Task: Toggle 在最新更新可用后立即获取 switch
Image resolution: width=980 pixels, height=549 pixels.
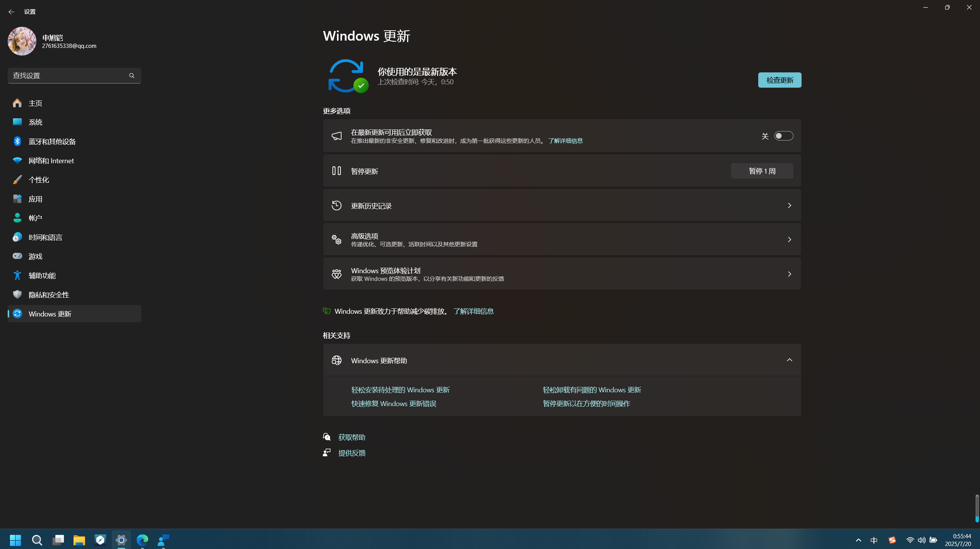Action: pyautogui.click(x=784, y=136)
